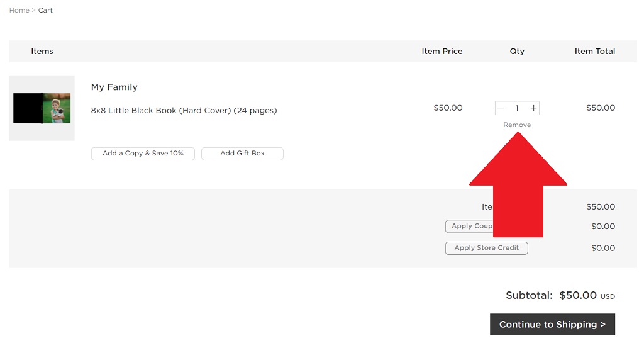The width and height of the screenshot is (644, 348).
Task: Remove the My Family book from cart
Action: coord(517,125)
